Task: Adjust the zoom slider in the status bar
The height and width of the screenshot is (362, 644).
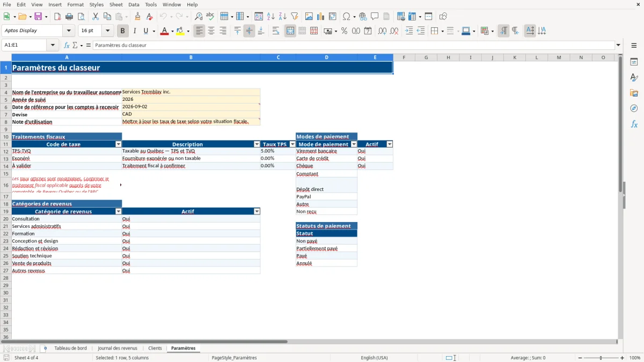Action: click(x=601, y=358)
